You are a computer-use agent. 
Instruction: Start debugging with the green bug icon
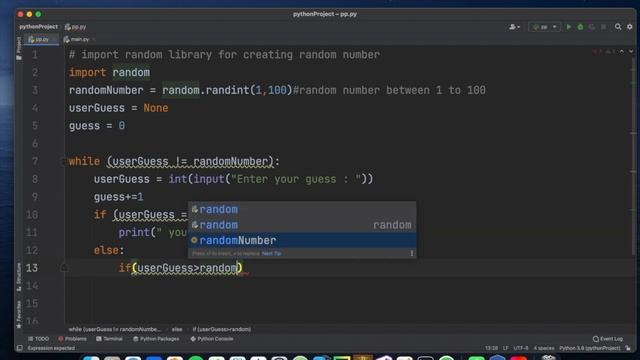point(580,27)
